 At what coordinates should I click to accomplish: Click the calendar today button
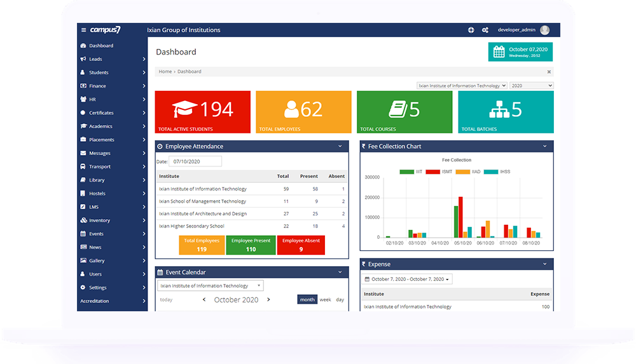tap(166, 300)
